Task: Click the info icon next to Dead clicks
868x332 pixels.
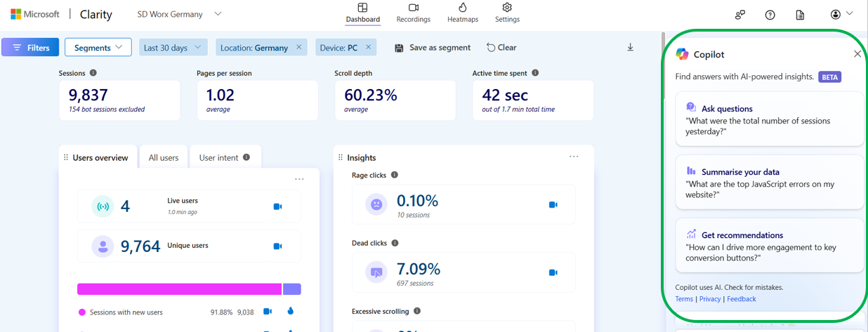Action: click(x=395, y=243)
